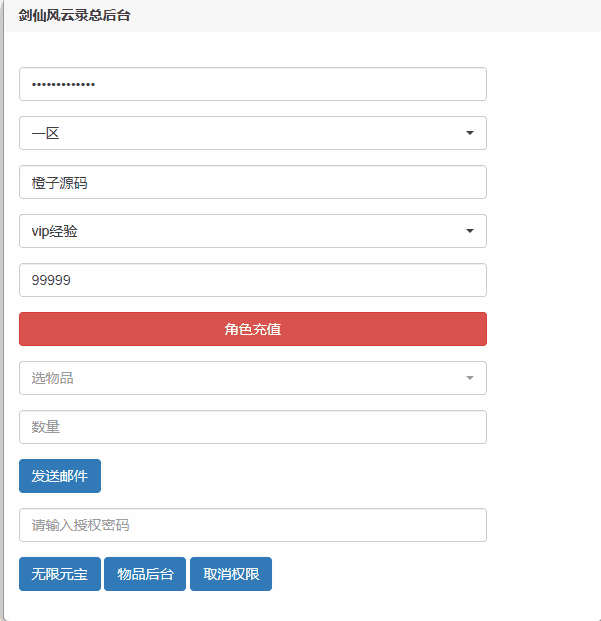Image resolution: width=601 pixels, height=621 pixels.
Task: Click the vip经验 selected value text
Action: (x=55, y=231)
